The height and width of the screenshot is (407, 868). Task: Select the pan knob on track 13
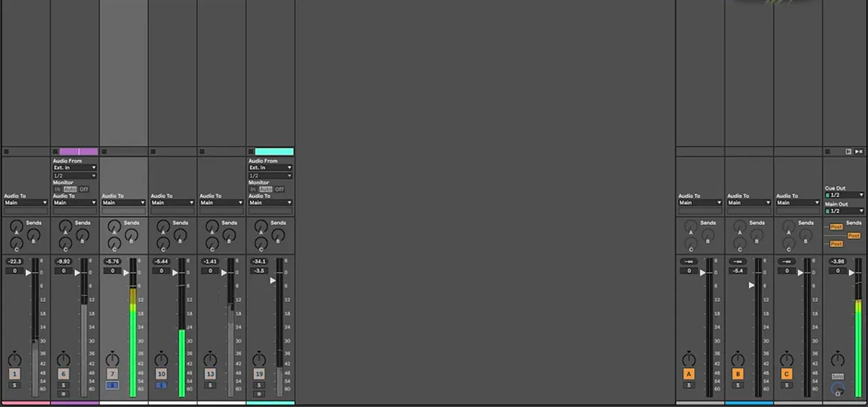(x=210, y=360)
